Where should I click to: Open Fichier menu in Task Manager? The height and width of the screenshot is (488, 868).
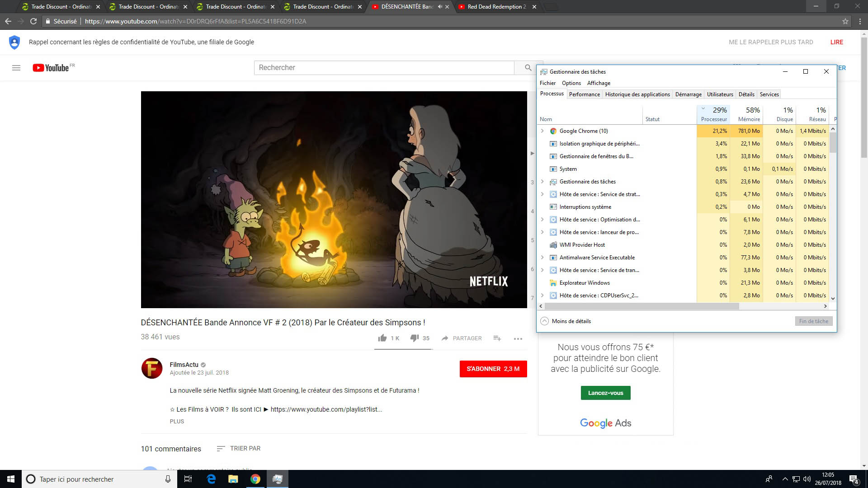point(547,83)
